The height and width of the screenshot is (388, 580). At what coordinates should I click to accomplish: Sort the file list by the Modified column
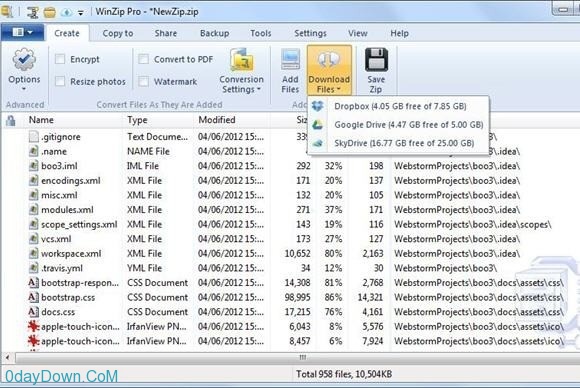pos(217,120)
